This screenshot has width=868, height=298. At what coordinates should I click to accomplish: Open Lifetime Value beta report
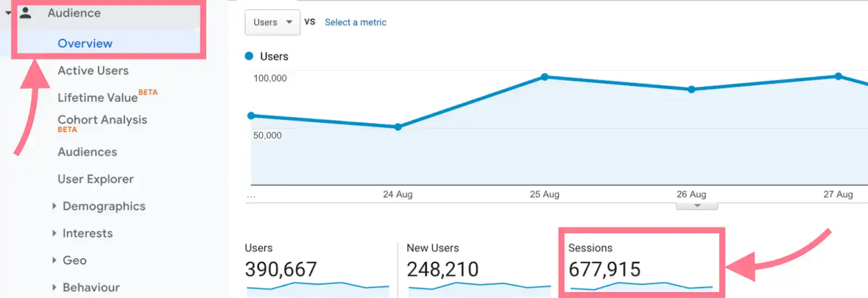click(98, 97)
